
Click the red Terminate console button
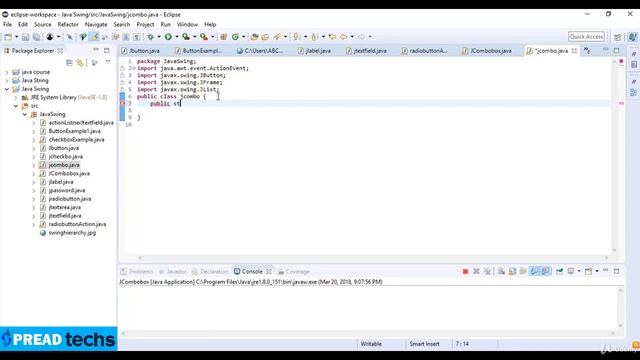click(x=465, y=271)
